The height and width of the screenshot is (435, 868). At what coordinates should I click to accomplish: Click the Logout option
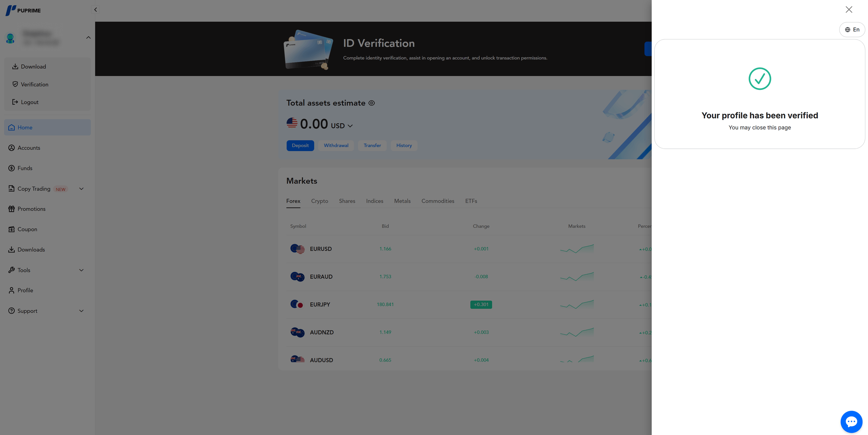[x=29, y=102]
